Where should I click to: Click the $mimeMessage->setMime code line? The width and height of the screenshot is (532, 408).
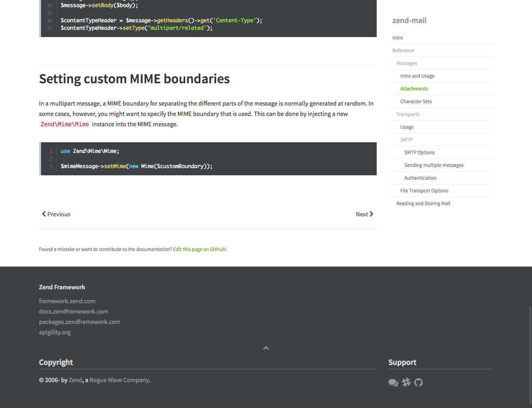point(137,167)
